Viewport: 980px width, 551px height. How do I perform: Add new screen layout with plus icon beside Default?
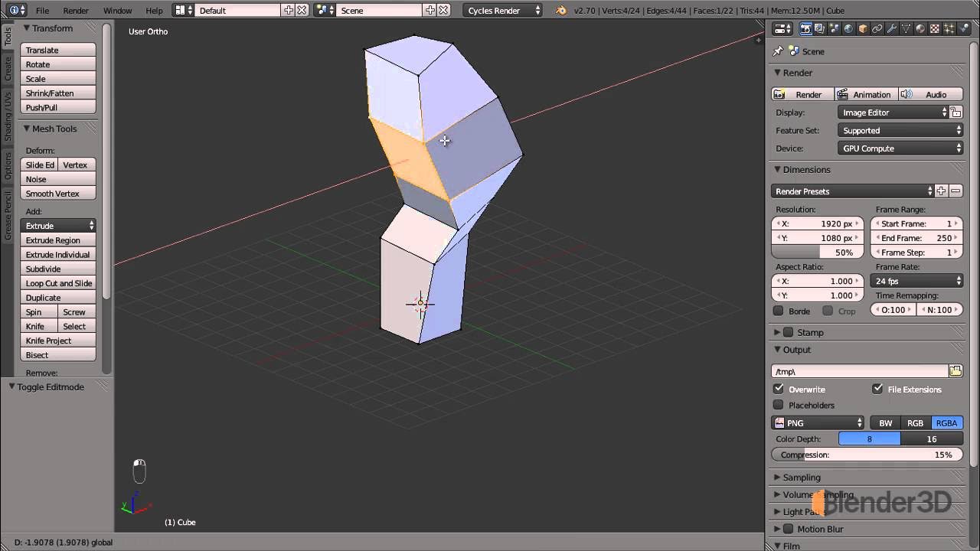[x=289, y=10]
